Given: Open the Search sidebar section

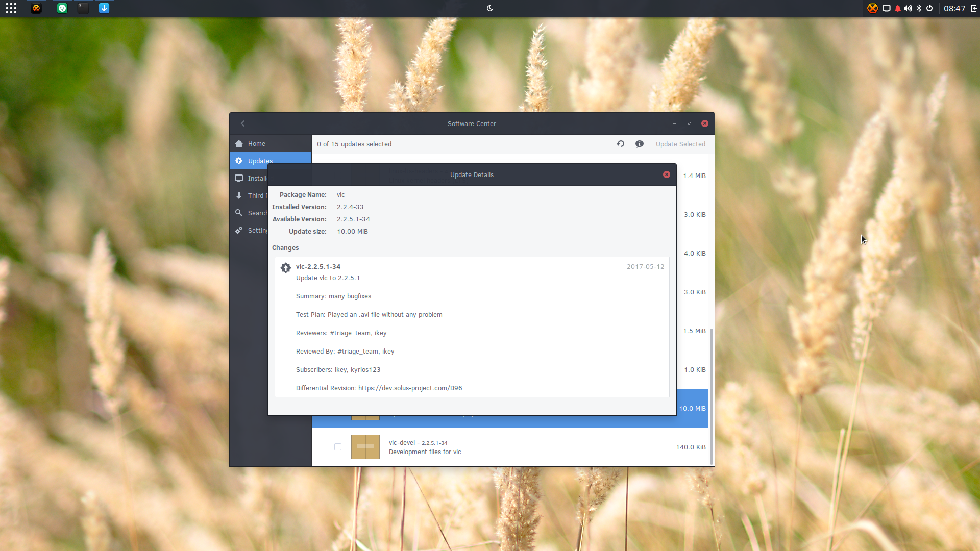Looking at the screenshot, I should click(249, 213).
